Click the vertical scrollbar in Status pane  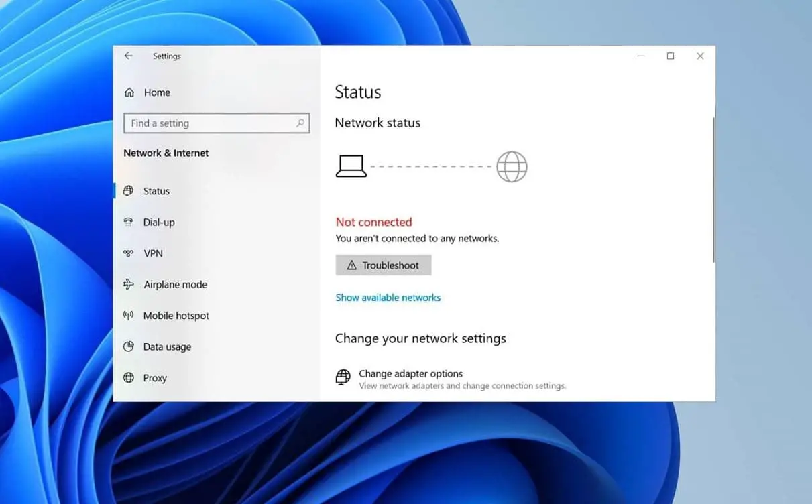coord(713,190)
